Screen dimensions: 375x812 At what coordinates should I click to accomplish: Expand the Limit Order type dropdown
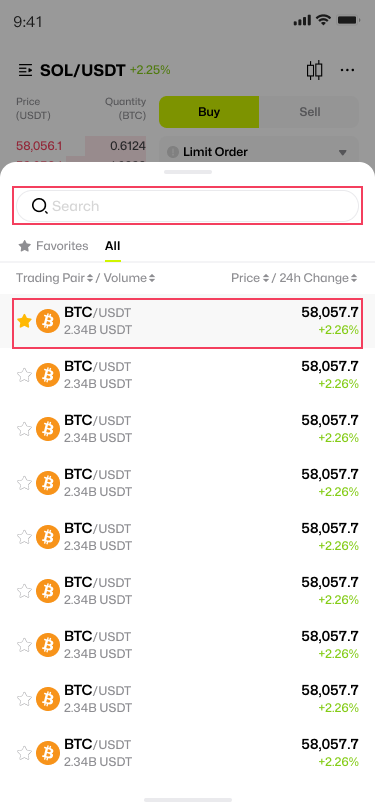(x=342, y=152)
